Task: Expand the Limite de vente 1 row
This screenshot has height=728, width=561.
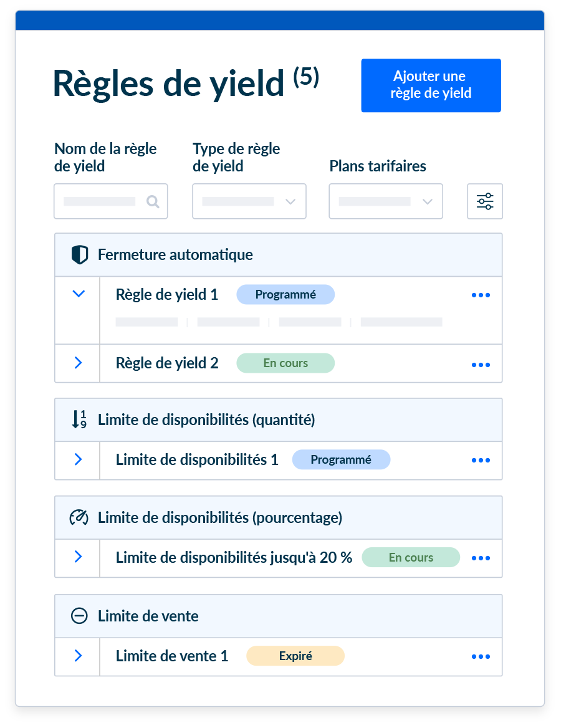Action: [x=79, y=656]
